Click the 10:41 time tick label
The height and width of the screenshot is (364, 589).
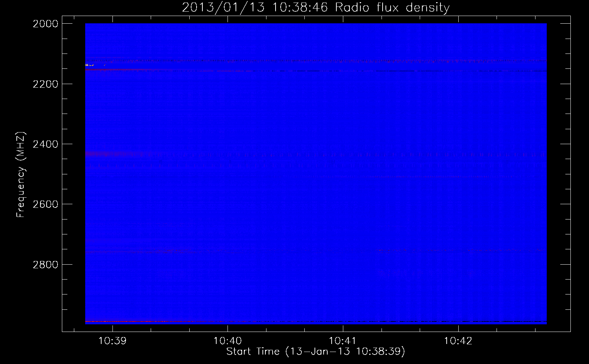tap(343, 341)
